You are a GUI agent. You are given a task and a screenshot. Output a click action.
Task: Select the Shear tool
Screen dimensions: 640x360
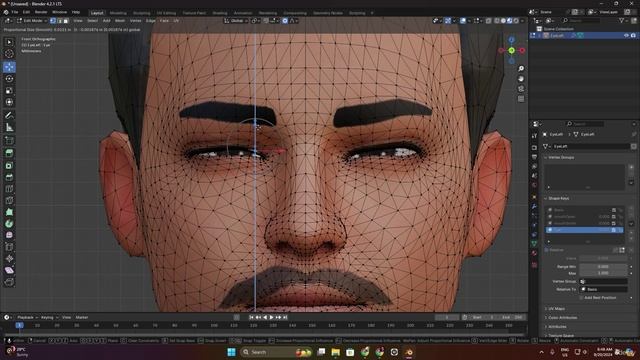9,270
